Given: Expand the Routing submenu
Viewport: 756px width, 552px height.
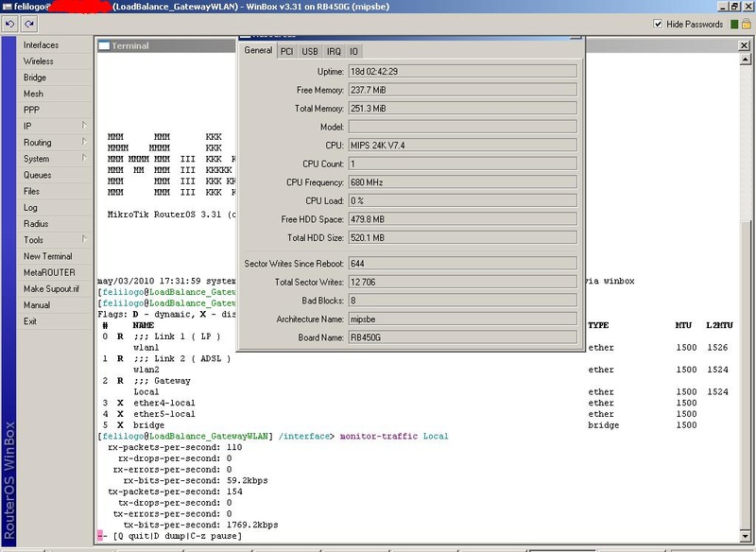Looking at the screenshot, I should [84, 143].
